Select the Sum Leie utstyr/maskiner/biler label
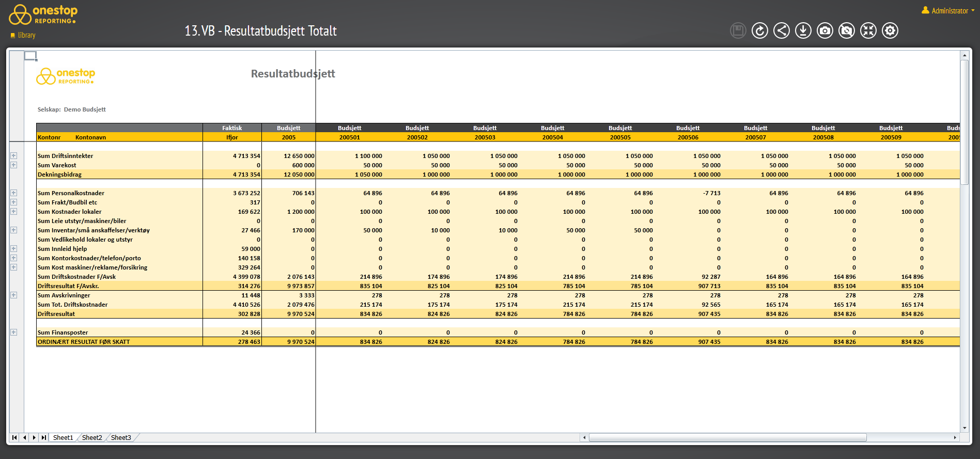Viewport: 980px width, 459px height. coord(82,221)
